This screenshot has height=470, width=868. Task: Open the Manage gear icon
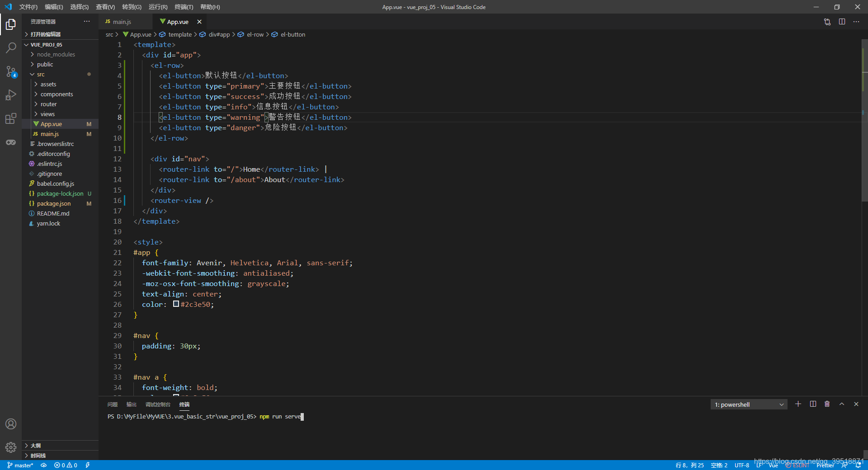tap(11, 447)
